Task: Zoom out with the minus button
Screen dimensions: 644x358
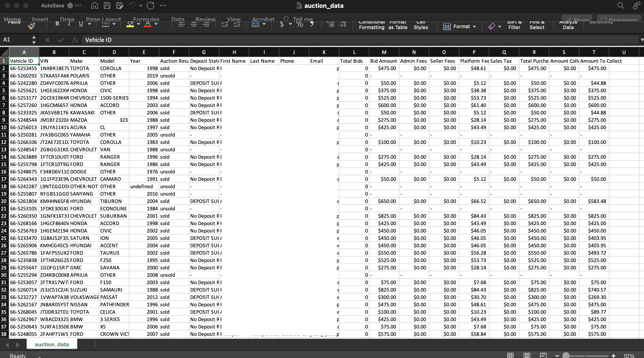Action: pyautogui.click(x=557, y=356)
